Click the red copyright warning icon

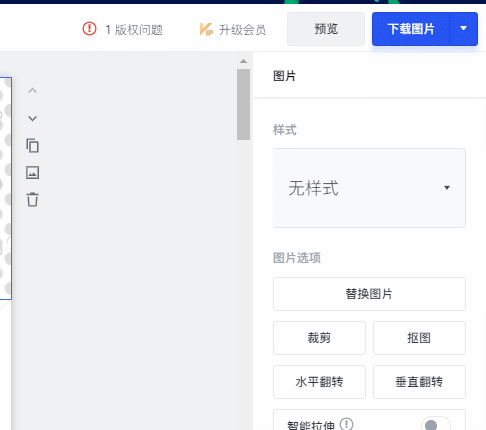click(x=89, y=29)
